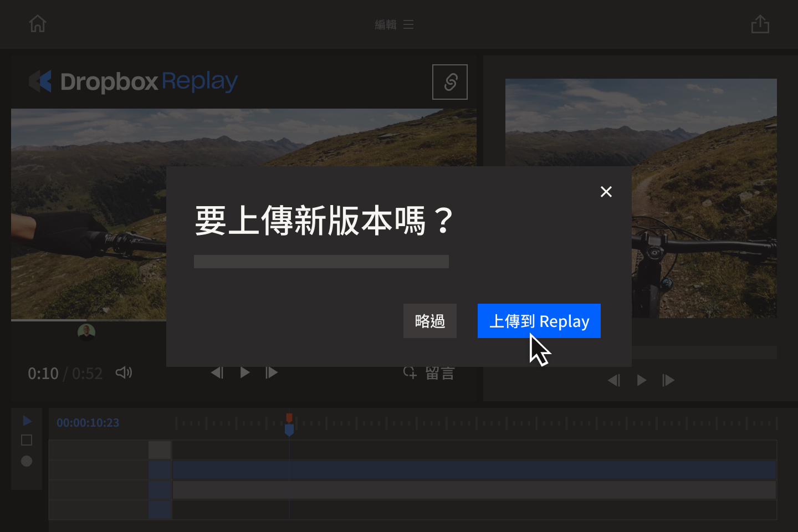Click the 留言 comment button
This screenshot has height=532, width=798.
pos(429,373)
